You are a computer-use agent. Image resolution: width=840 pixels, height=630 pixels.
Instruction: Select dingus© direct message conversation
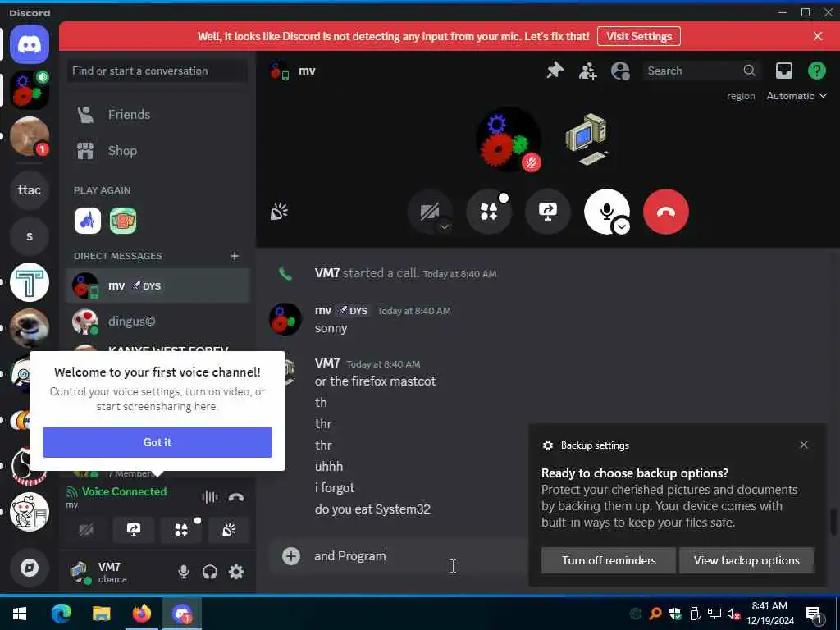157,322
